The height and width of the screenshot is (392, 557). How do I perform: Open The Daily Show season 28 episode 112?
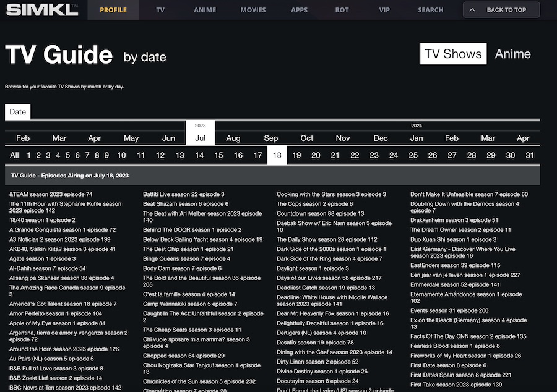click(x=327, y=239)
